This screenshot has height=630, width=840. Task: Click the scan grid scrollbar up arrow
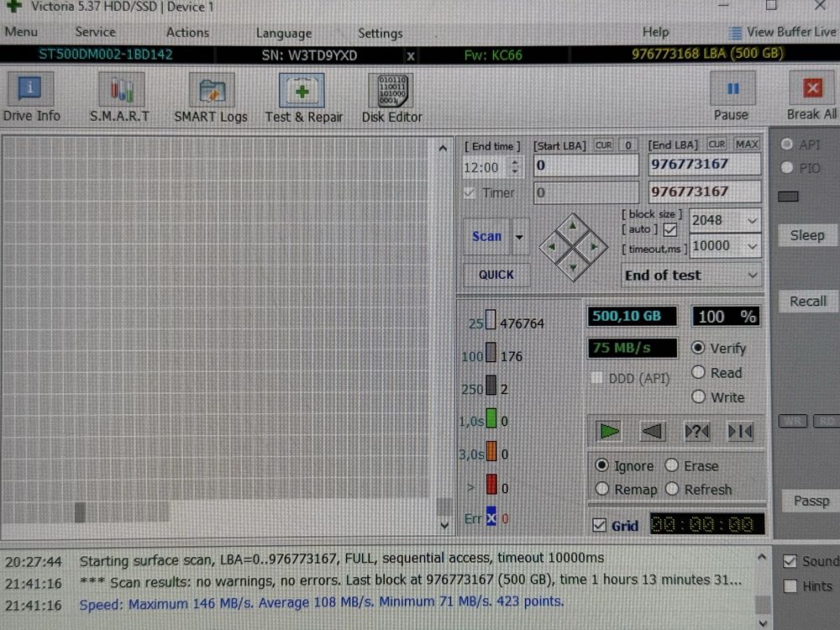(443, 149)
